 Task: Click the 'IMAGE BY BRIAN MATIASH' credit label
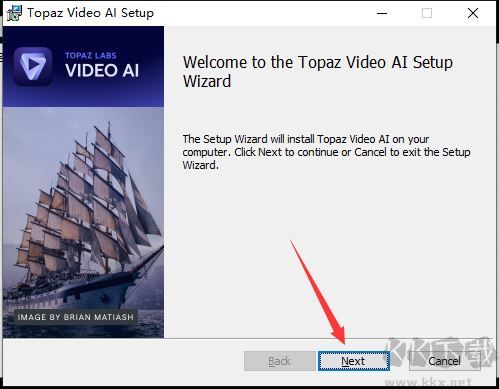[x=75, y=317]
